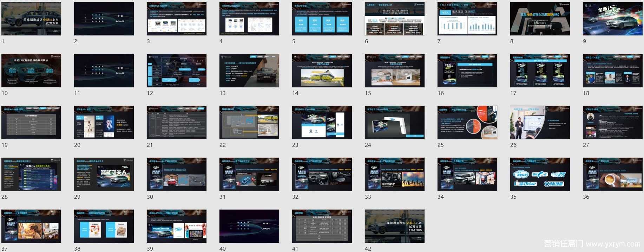
Task: Select slide 8 thumbnail
Action: 540,19
